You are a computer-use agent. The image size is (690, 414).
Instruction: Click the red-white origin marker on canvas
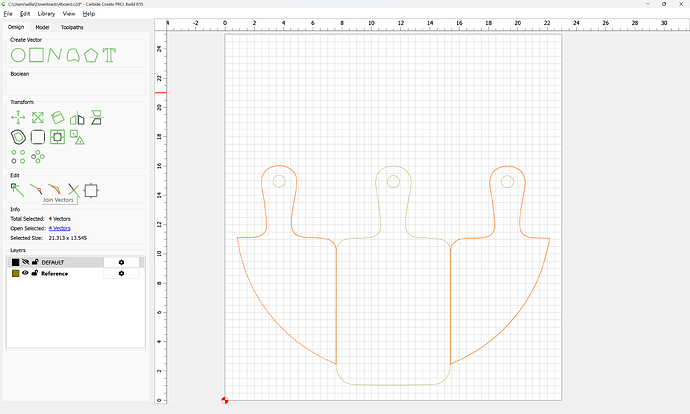[225, 400]
